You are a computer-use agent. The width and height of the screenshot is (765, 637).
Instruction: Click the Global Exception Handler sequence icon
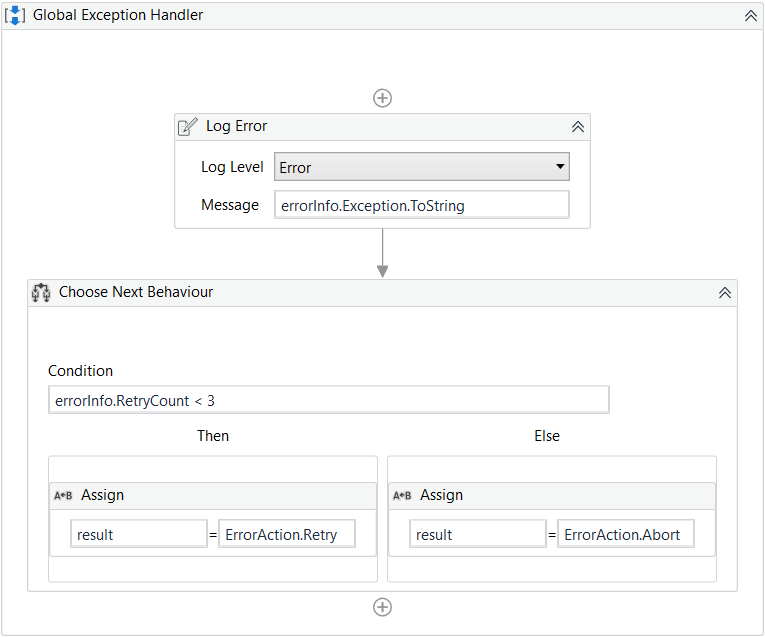pyautogui.click(x=16, y=16)
